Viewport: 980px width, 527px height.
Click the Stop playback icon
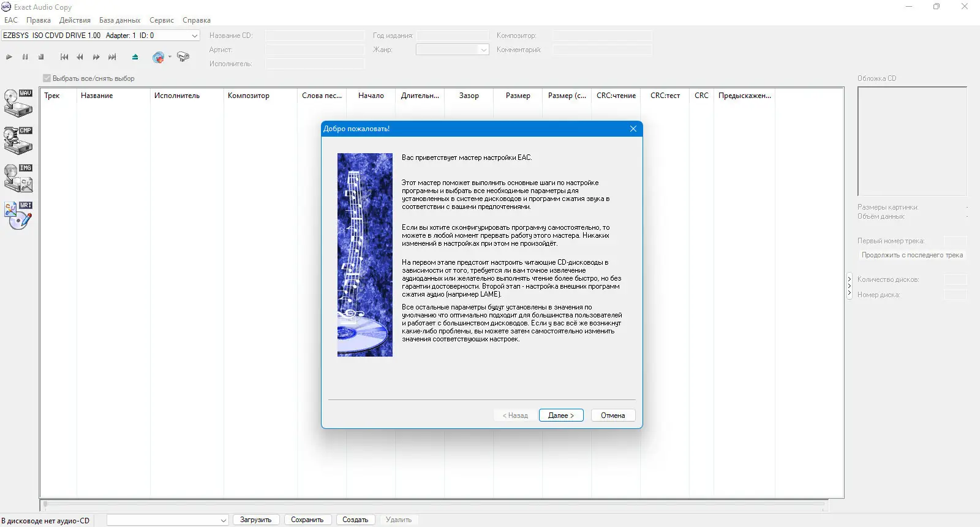point(41,57)
